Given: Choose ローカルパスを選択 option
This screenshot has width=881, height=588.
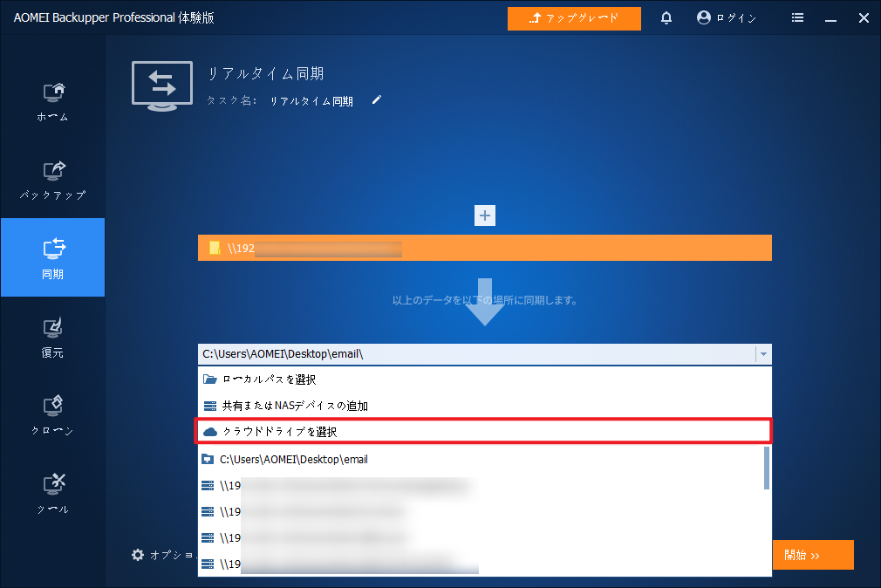Looking at the screenshot, I should point(484,379).
